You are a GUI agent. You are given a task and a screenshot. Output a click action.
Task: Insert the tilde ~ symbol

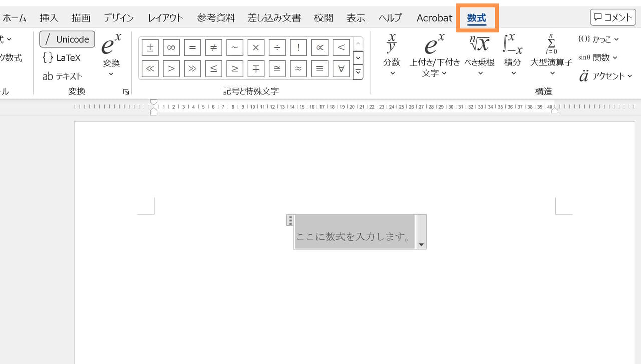tap(235, 48)
